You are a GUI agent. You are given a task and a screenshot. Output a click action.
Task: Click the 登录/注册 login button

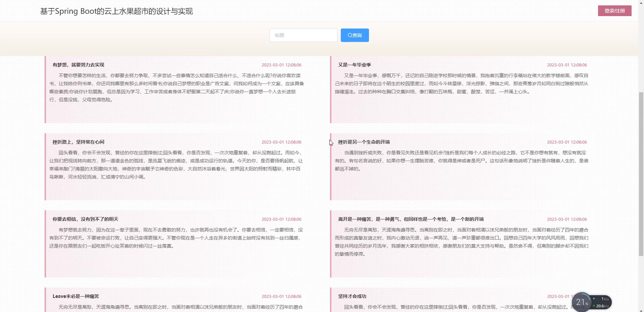coord(614,11)
